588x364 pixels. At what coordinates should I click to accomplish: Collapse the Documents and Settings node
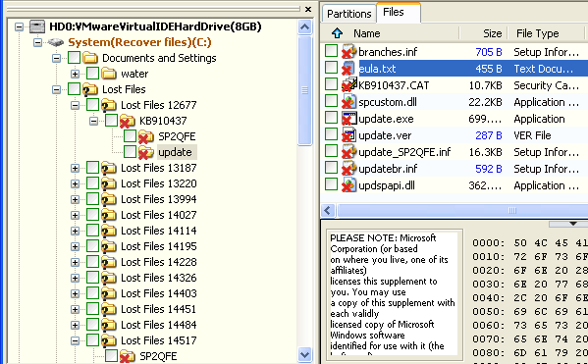click(56, 58)
